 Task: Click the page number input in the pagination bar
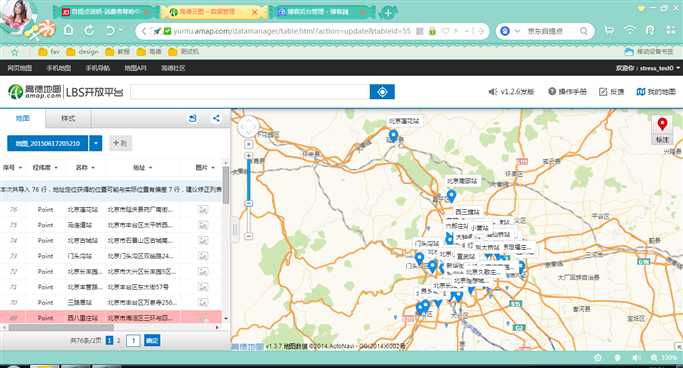133,341
